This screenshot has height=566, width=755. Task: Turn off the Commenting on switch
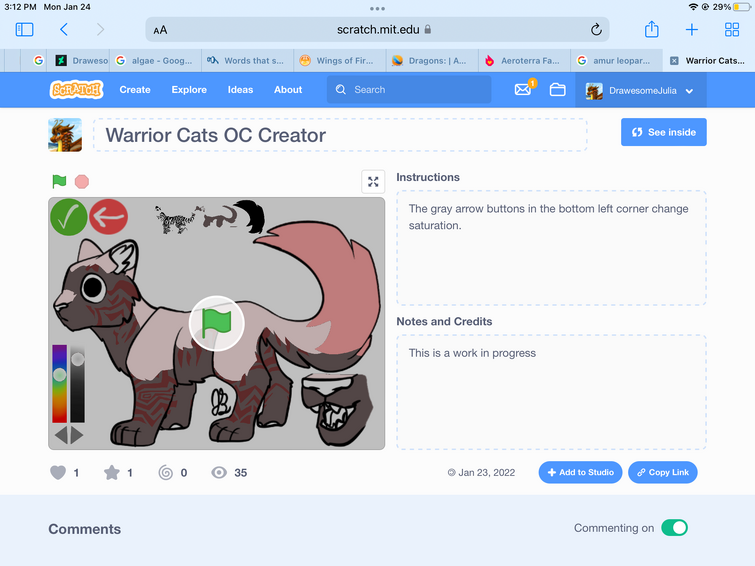coord(674,528)
